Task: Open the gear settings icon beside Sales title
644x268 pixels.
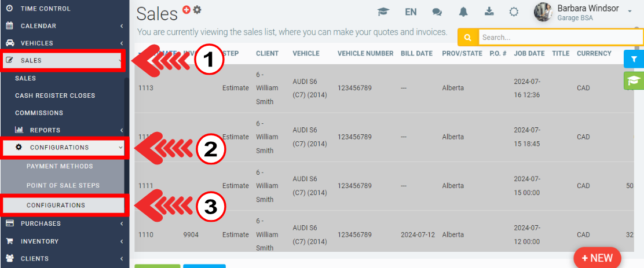Action: (x=197, y=9)
